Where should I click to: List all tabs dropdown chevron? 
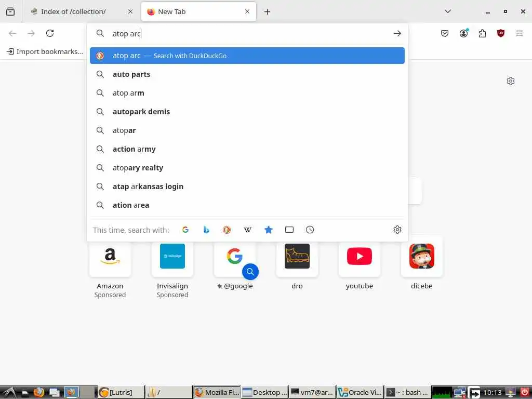[x=448, y=11]
